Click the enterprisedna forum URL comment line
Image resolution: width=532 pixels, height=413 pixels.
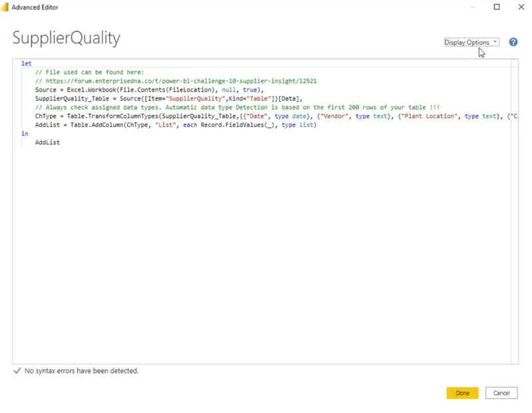click(176, 81)
